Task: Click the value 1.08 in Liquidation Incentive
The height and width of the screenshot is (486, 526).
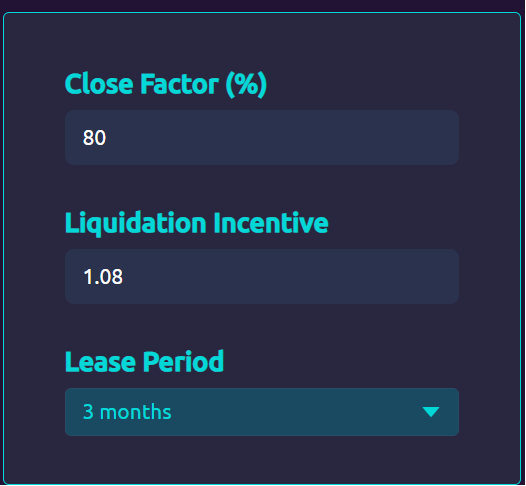Action: 103,277
